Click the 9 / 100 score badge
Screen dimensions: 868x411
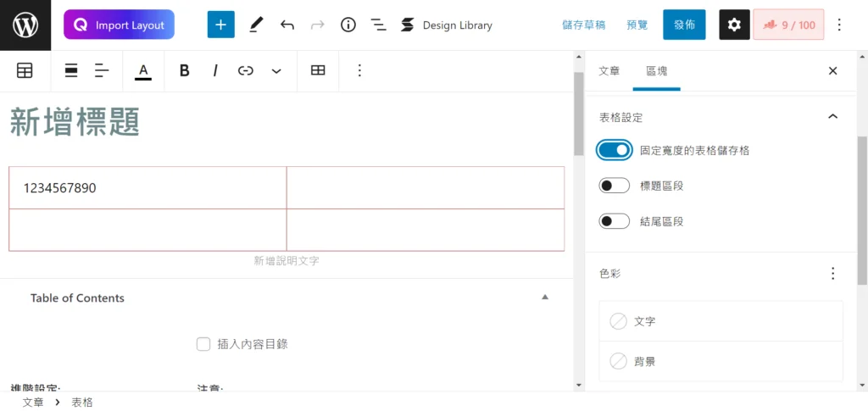coord(788,25)
